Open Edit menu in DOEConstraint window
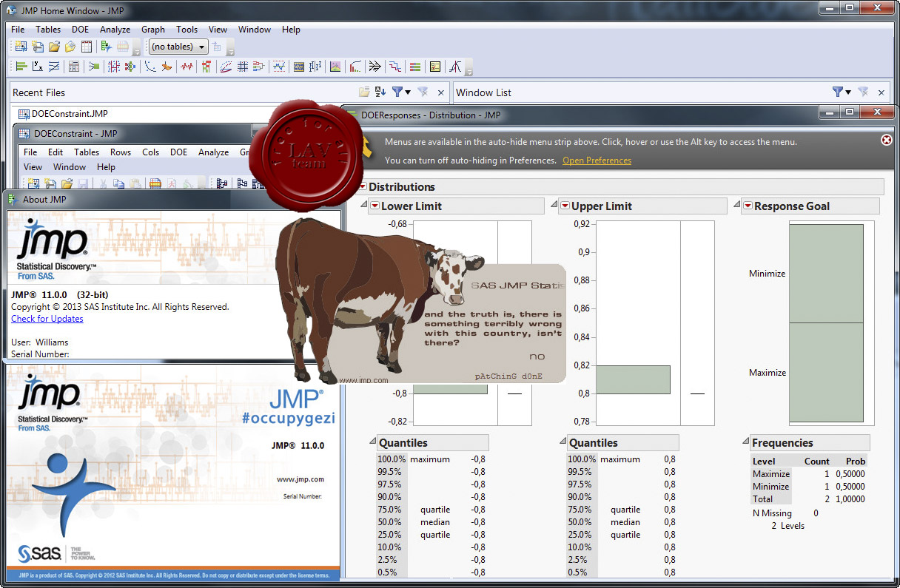The image size is (900, 588). tap(56, 152)
